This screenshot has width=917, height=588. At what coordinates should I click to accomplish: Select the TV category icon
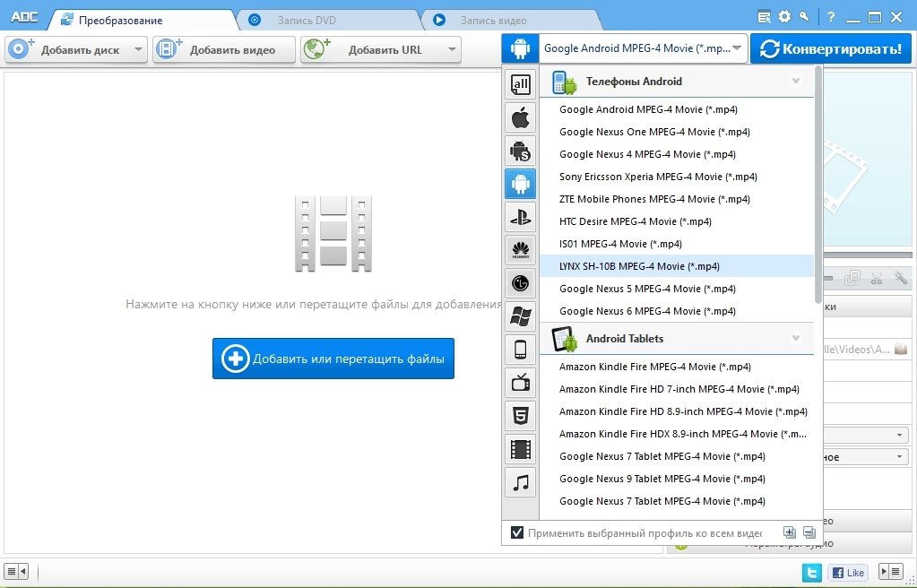click(x=520, y=384)
